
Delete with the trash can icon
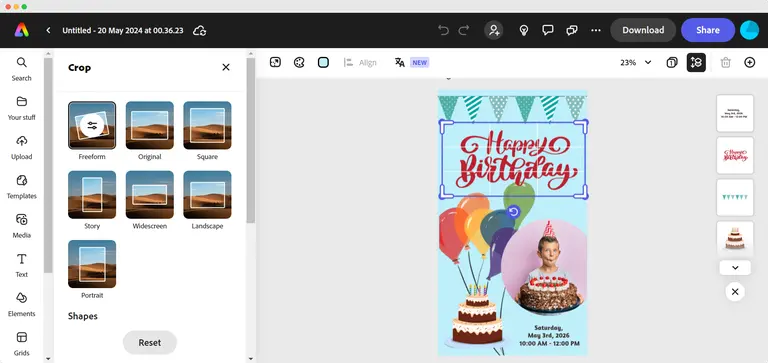[725, 62]
